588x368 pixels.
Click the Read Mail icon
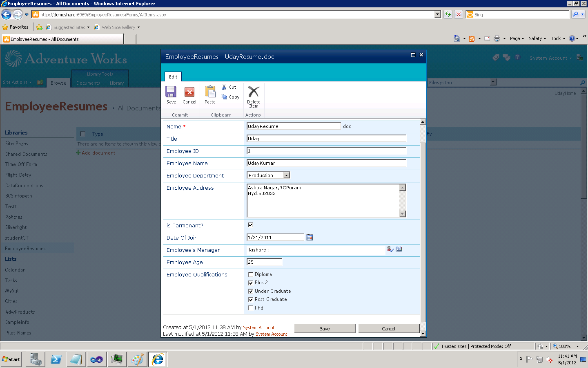click(487, 38)
